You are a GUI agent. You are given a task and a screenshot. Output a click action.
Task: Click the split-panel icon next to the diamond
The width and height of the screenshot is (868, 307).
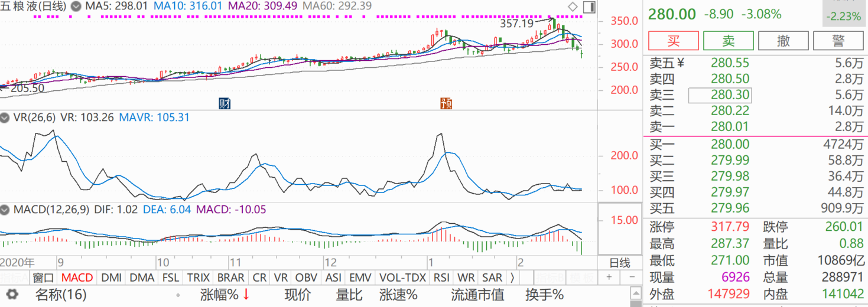(x=589, y=7)
